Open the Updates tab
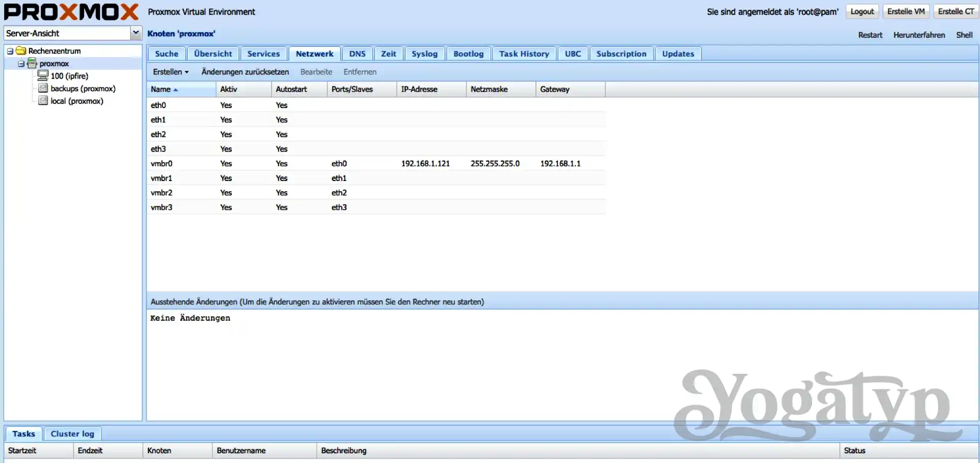Screen dimensions: 980x463 [678, 54]
